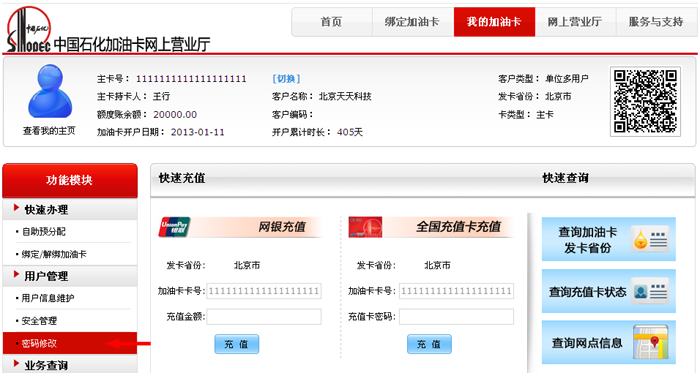The height and width of the screenshot is (373, 700).
Task: Select 密码修改 in sidebar
Action: coord(70,343)
